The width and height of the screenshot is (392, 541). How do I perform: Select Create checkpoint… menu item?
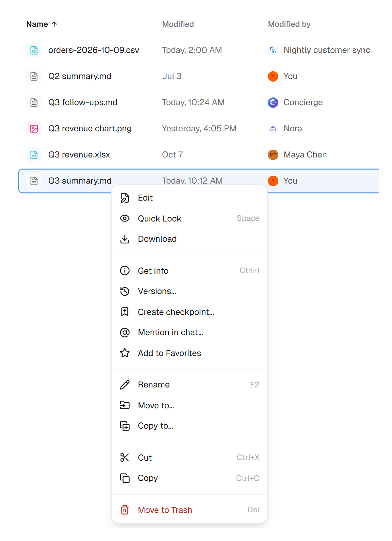[189, 312]
